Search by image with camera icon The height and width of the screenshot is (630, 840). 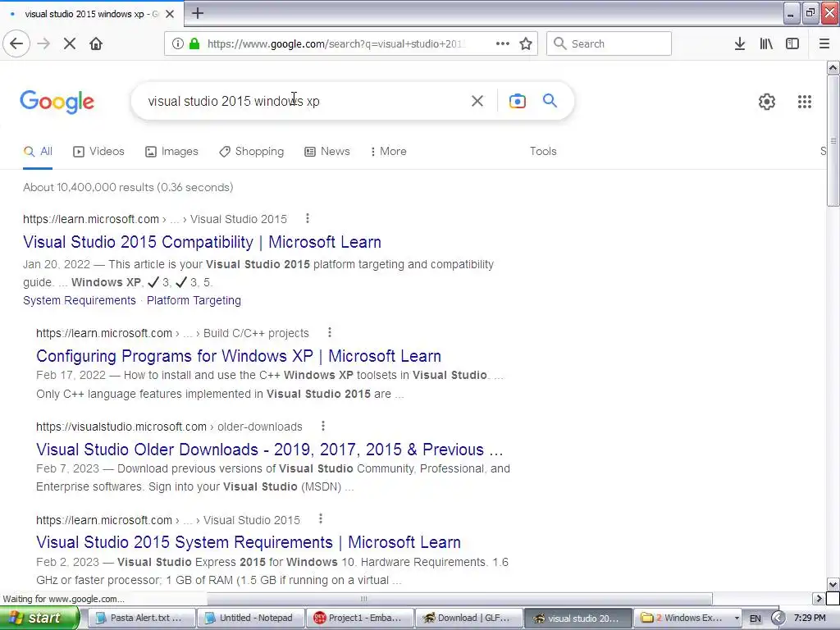coord(518,101)
